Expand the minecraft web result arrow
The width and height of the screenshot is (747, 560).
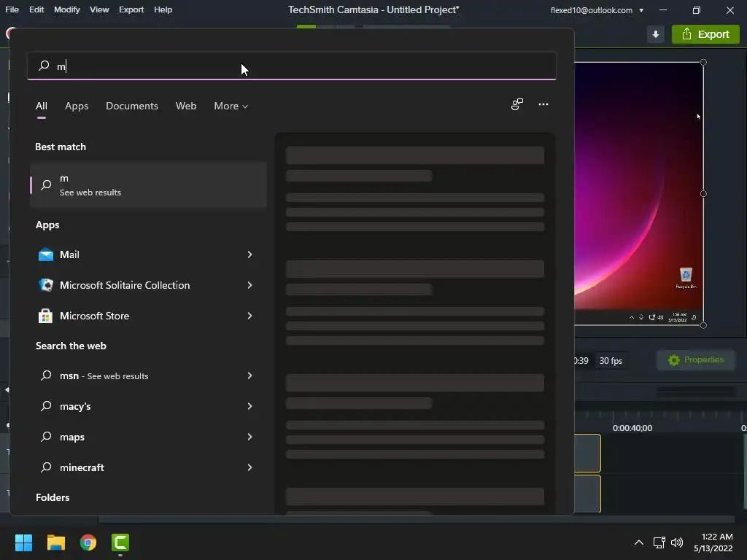coord(249,467)
